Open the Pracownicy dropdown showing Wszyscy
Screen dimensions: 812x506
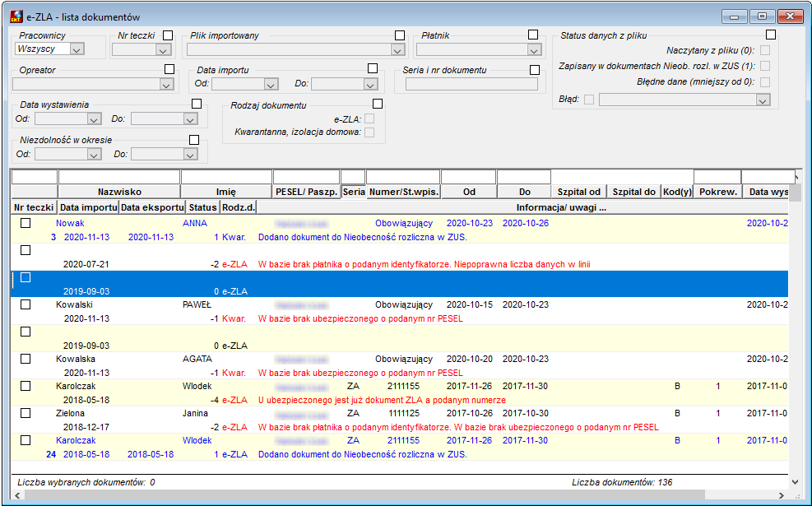[x=77, y=49]
